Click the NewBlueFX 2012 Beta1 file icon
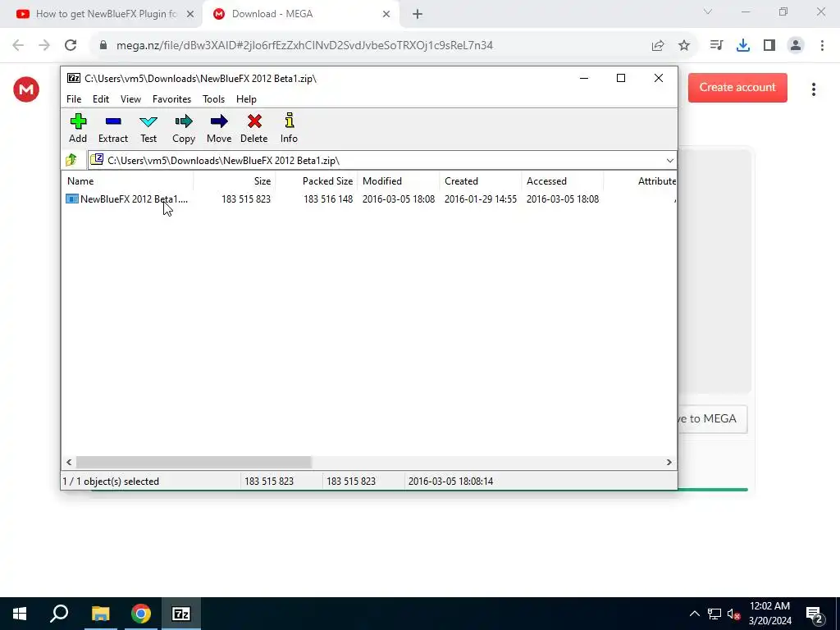 pos(72,199)
